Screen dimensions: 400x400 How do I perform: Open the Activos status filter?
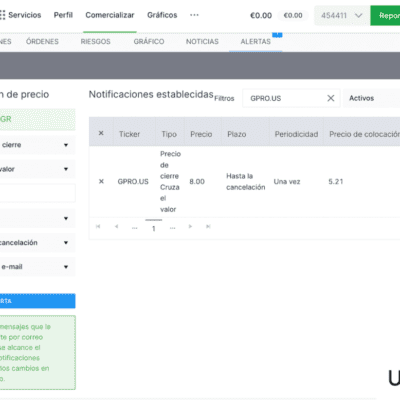[x=371, y=98]
